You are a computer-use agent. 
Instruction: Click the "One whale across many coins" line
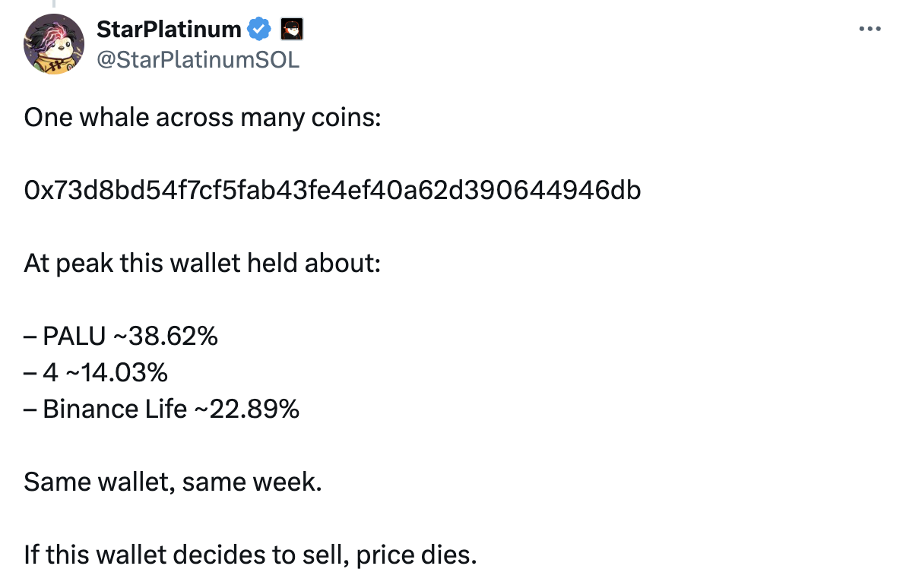(x=202, y=119)
